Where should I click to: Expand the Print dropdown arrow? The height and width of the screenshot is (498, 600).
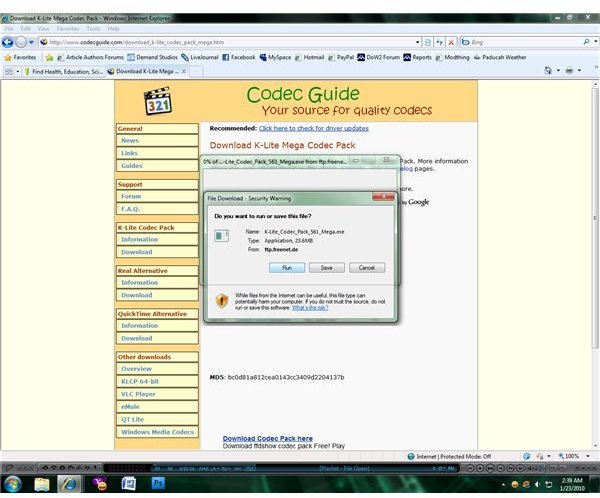pos(579,70)
